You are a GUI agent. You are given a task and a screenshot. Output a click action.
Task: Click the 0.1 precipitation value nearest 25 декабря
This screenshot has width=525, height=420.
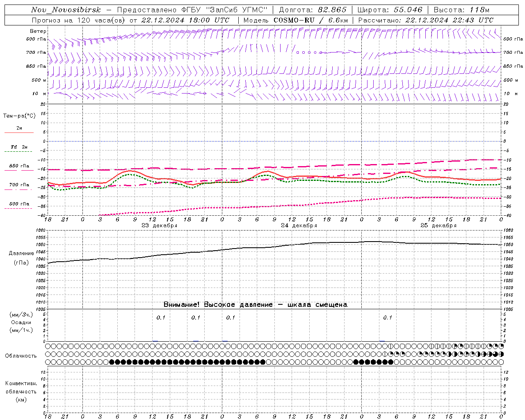[x=388, y=317]
